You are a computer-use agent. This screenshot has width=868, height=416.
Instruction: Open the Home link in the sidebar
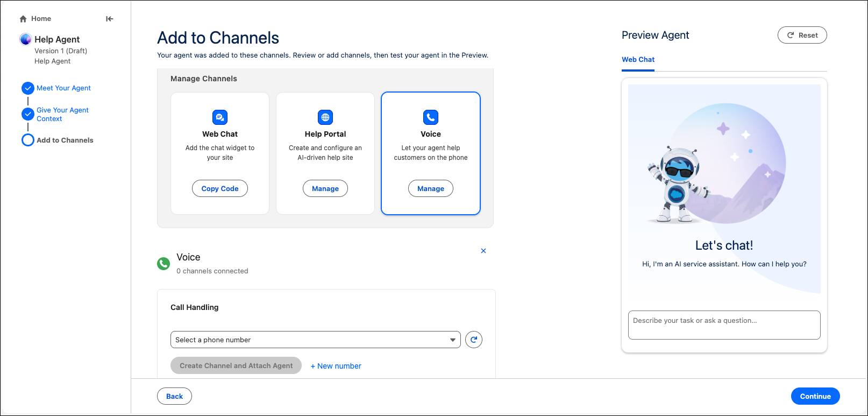[41, 19]
